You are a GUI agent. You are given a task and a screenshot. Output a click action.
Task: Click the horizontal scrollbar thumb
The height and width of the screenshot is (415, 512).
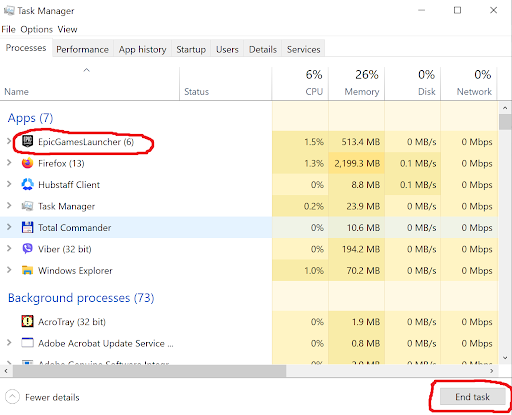[149, 371]
